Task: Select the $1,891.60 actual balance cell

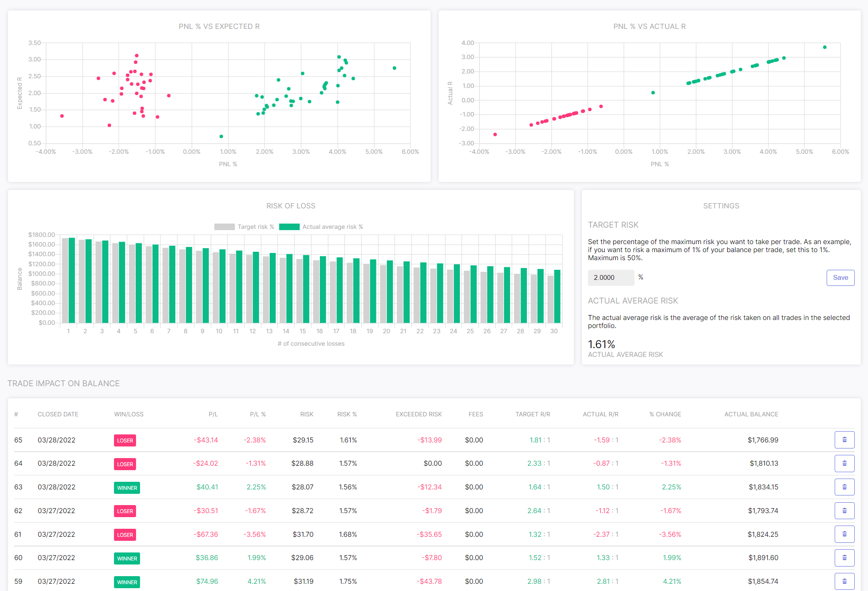Action: click(763, 558)
